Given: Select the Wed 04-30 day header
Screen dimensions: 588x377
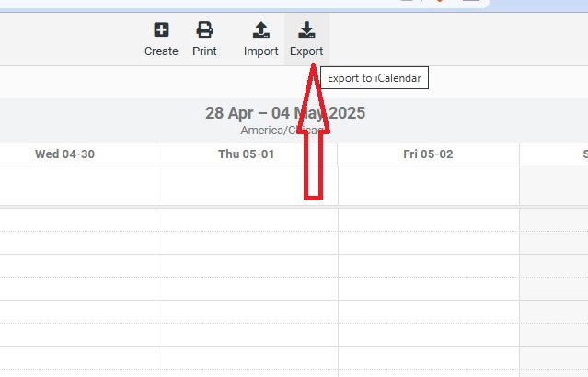Looking at the screenshot, I should tap(65, 154).
